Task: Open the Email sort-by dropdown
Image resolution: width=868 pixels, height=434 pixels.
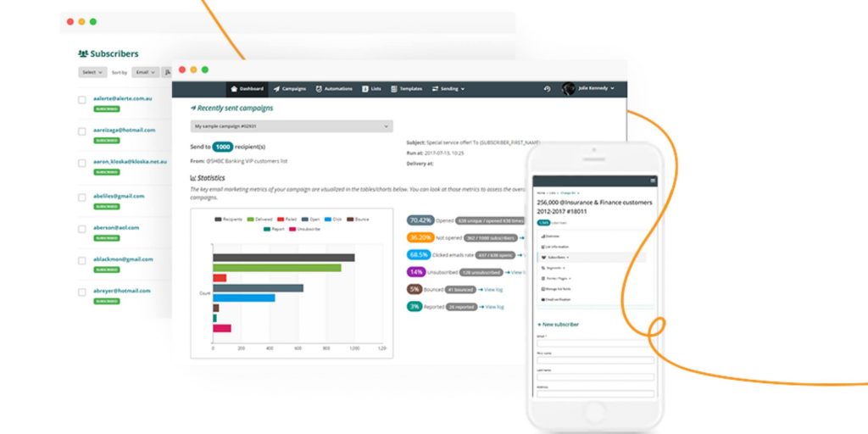Action: pyautogui.click(x=145, y=73)
